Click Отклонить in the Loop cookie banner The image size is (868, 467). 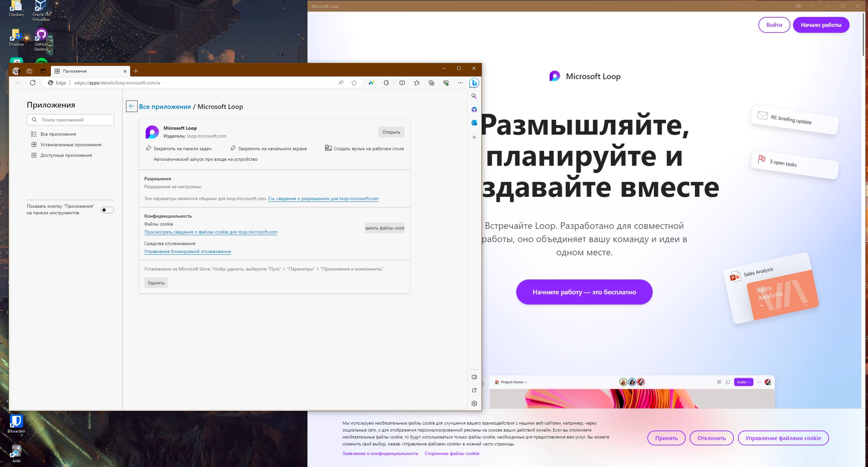[x=712, y=438]
